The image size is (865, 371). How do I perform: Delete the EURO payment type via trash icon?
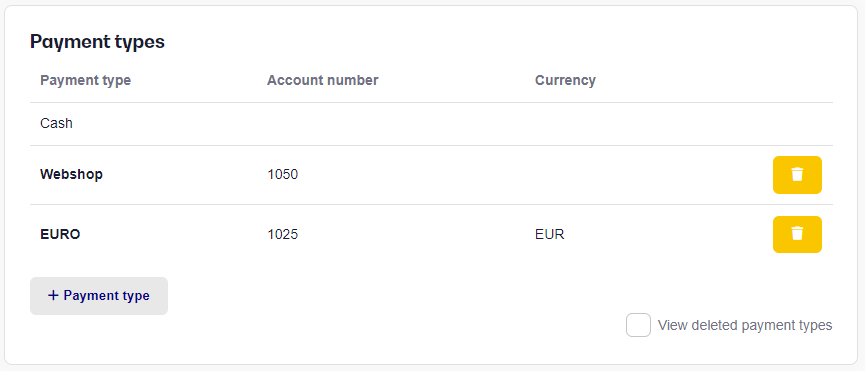pos(797,234)
